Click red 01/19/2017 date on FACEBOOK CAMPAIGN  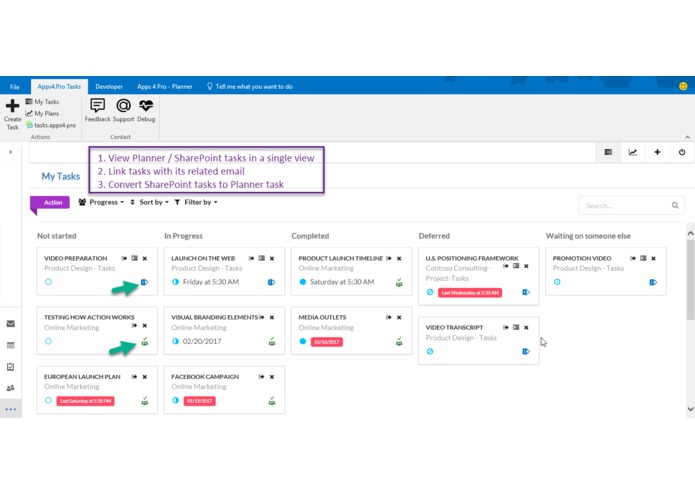tap(199, 401)
